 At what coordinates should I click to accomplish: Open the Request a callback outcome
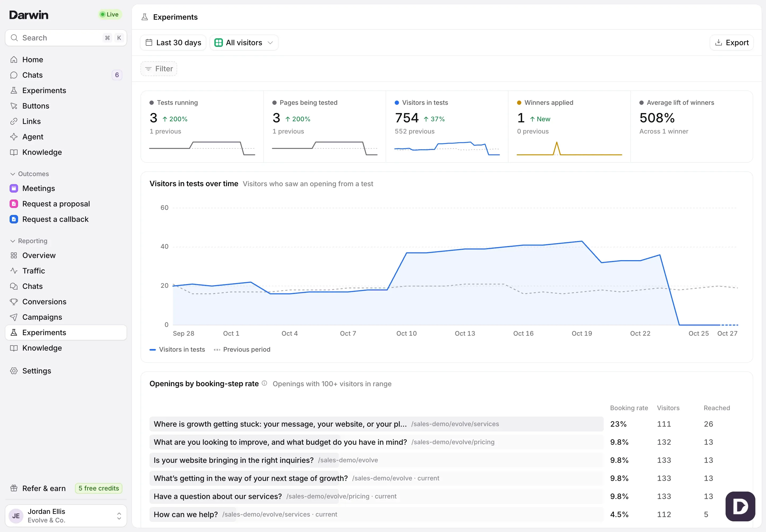point(66,219)
